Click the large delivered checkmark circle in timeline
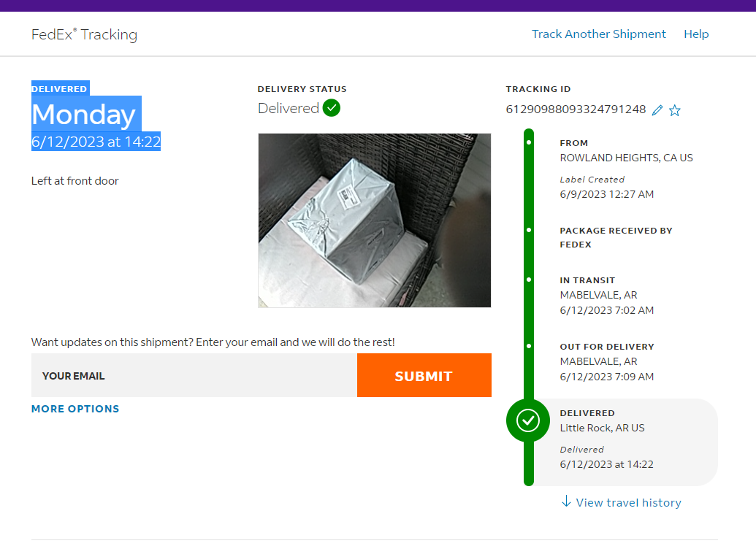The image size is (756, 546). [528, 420]
